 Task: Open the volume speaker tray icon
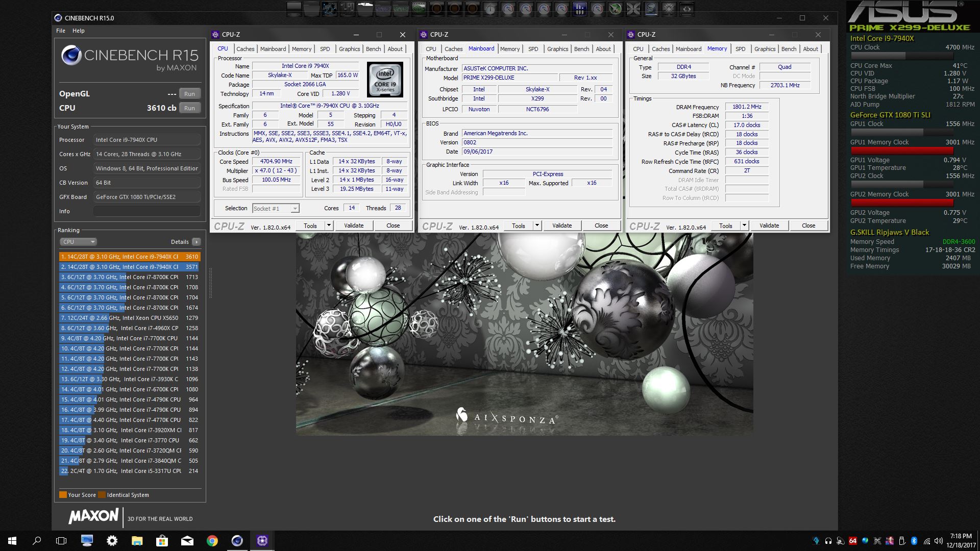[x=939, y=541]
